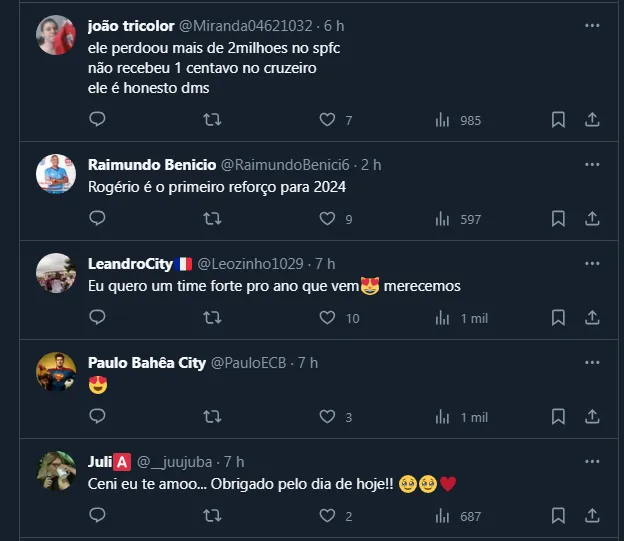Open more options on joão tricolor's tweet
The height and width of the screenshot is (541, 624).
coord(592,25)
